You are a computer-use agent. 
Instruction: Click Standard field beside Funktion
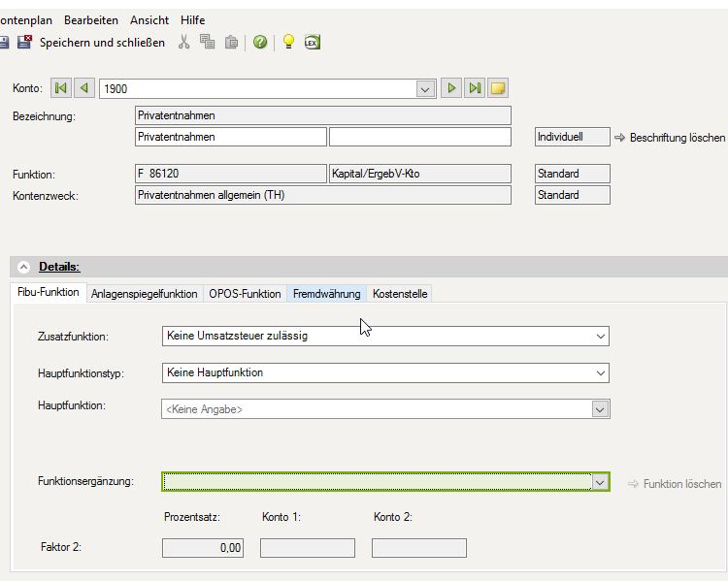coord(573,174)
